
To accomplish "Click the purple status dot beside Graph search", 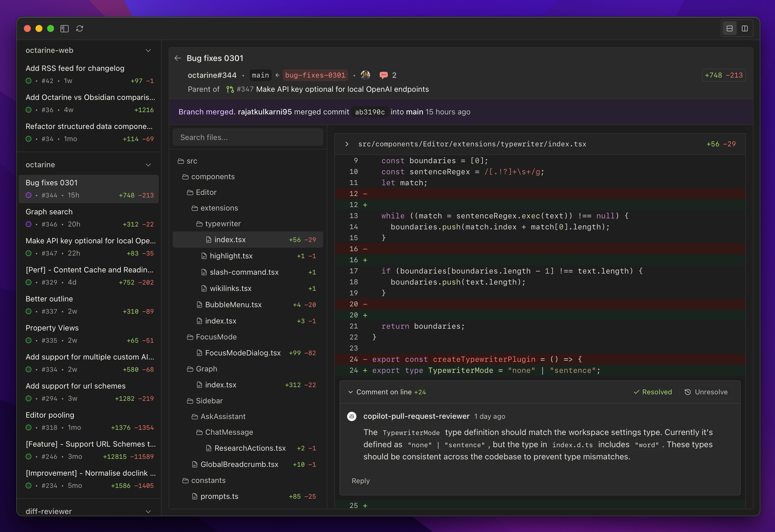I will pyautogui.click(x=28, y=224).
